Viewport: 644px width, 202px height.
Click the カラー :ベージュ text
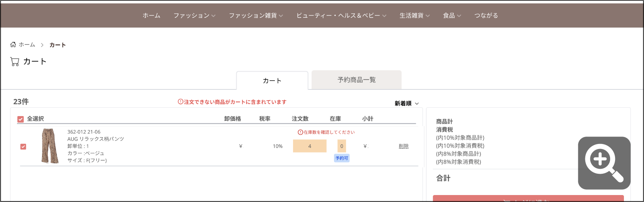(x=86, y=153)
